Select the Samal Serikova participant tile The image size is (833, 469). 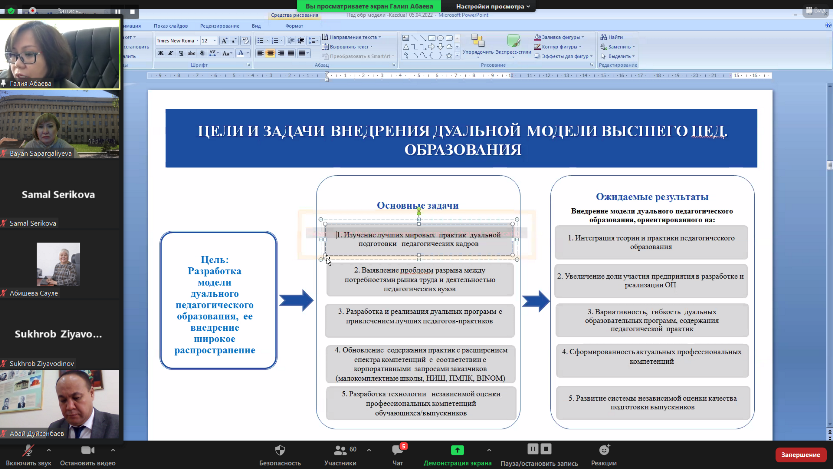point(60,197)
